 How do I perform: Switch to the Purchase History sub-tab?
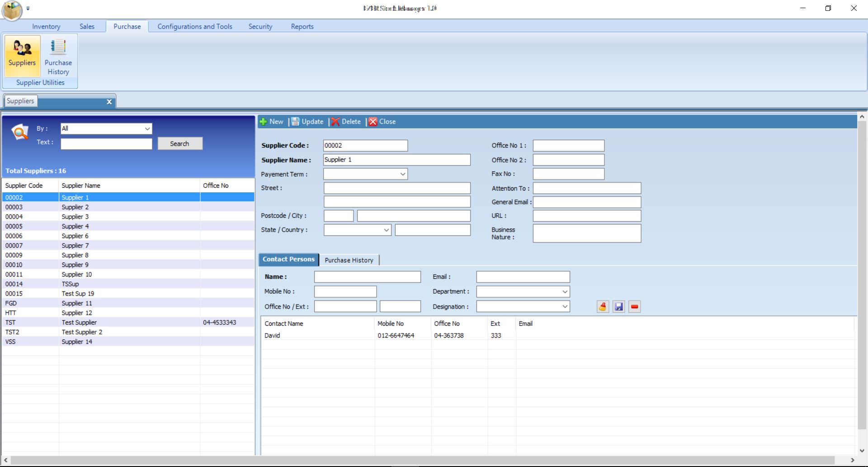349,260
